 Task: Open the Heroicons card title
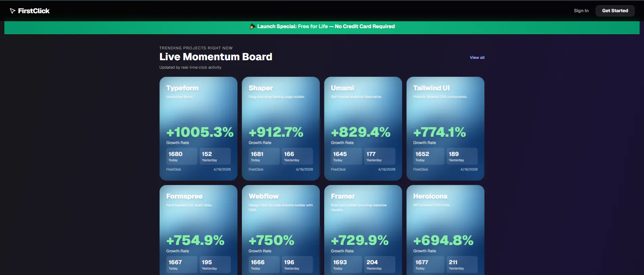430,196
